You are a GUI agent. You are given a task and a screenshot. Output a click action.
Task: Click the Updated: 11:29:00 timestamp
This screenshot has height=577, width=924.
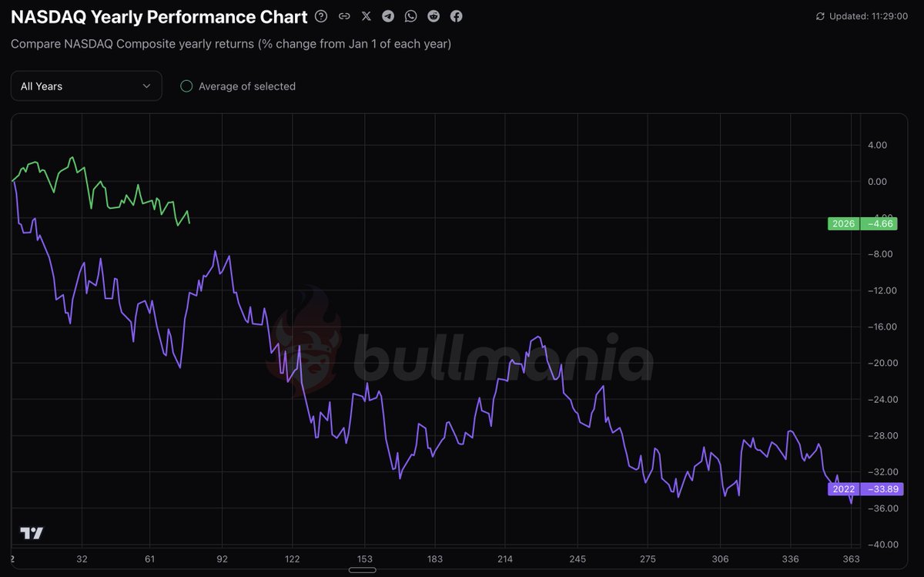click(x=868, y=16)
